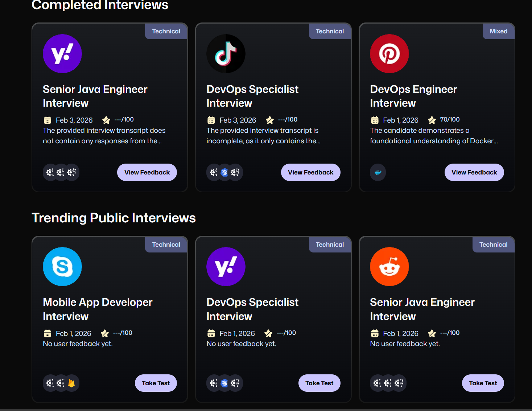Select the Mixed badge on DevOps Engineer Interview
Screen dimensions: 532x411
tap(498, 31)
